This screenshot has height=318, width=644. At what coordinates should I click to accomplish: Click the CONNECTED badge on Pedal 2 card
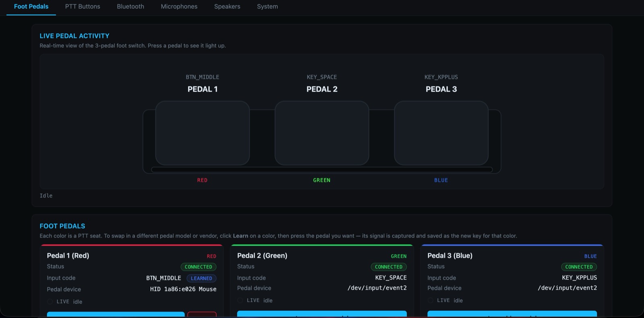pos(388,267)
